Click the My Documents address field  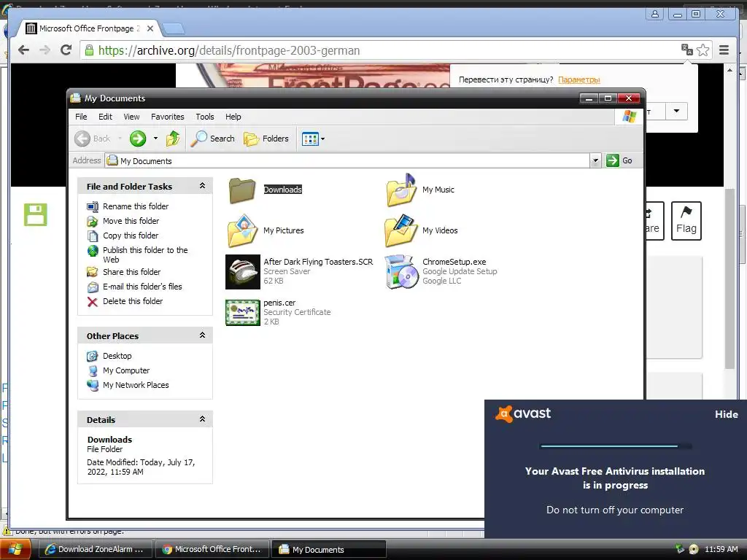tap(347, 160)
